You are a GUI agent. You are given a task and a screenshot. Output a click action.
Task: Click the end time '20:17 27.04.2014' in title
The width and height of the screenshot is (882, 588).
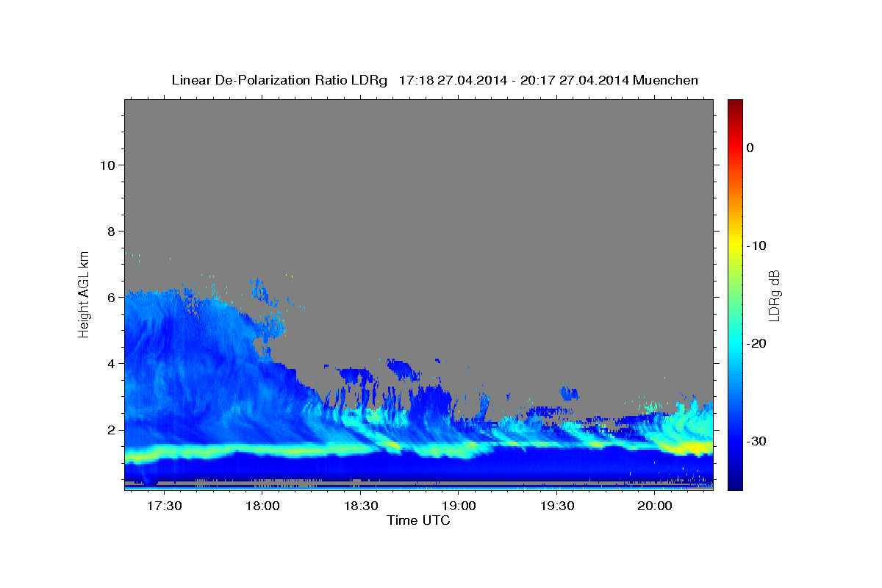click(x=576, y=80)
